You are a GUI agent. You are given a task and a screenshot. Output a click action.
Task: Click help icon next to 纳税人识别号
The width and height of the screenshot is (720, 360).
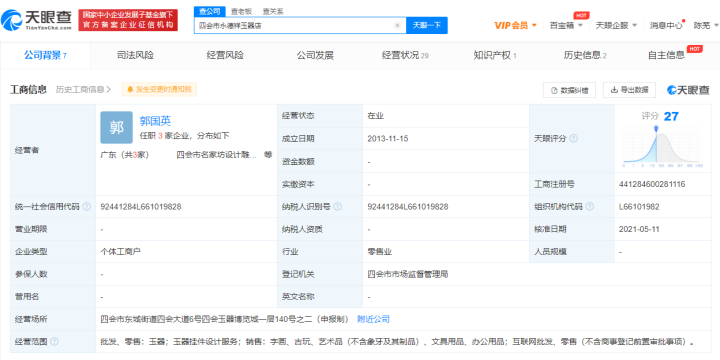coord(338,207)
